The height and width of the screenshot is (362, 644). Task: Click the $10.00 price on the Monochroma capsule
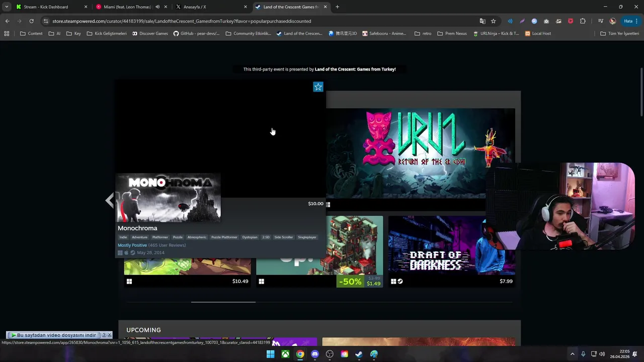pyautogui.click(x=315, y=204)
